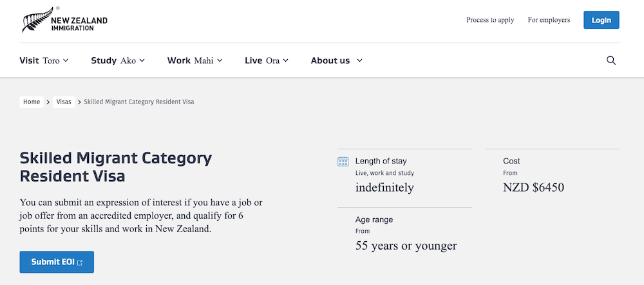Go to Visas in the breadcrumb
The image size is (644, 285).
[x=64, y=102]
